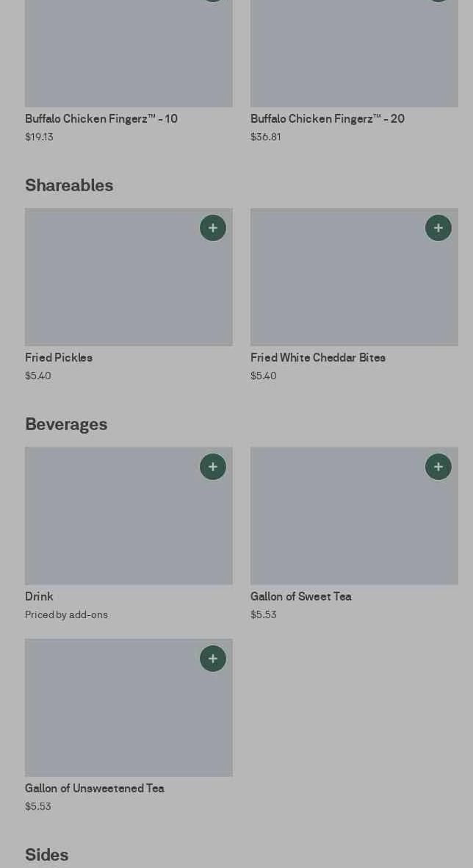This screenshot has width=473, height=868.
Task: Click the Beverages section heading
Action: click(x=66, y=424)
